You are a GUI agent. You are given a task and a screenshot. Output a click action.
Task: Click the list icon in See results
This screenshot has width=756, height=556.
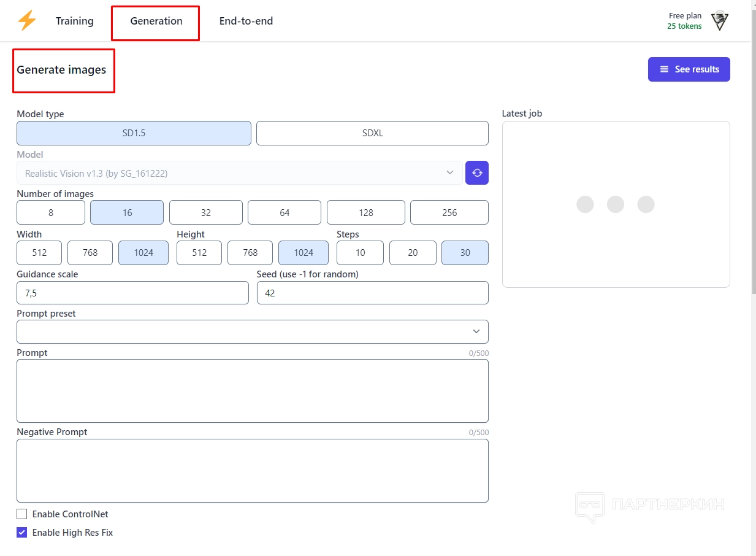click(664, 69)
